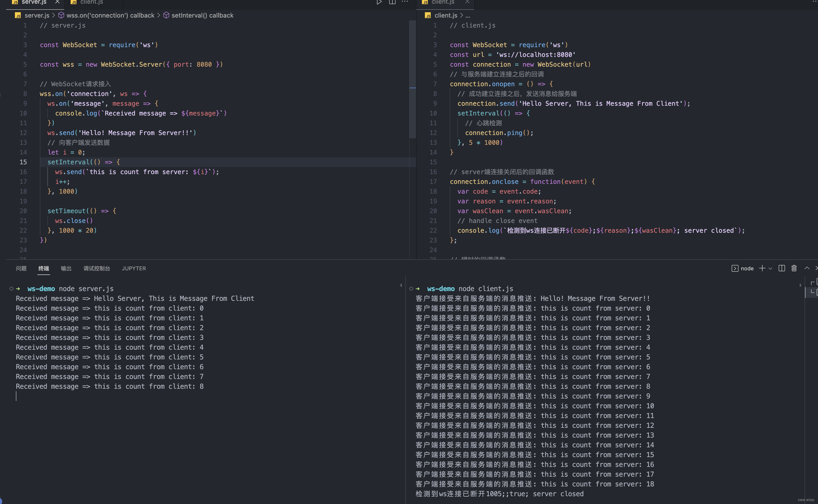Screen dimensions: 818x504
Task: Select the 终端 panel tab
Action: 44,268
